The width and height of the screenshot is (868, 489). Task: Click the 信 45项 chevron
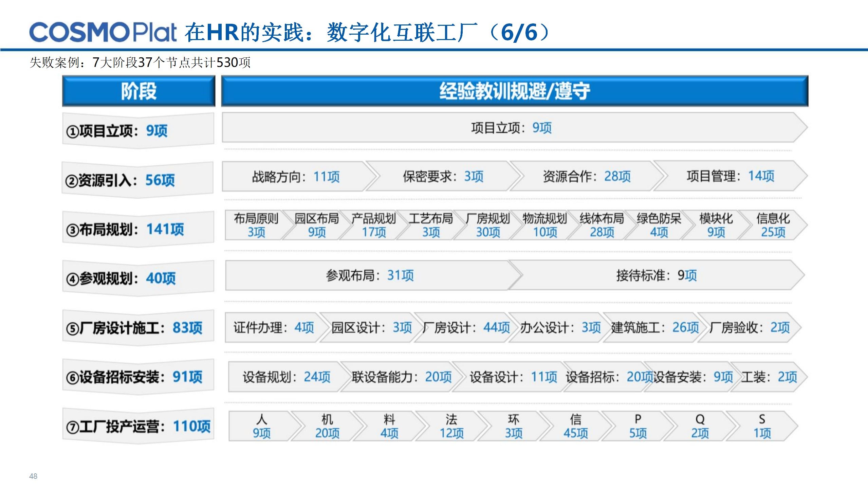[x=575, y=426]
